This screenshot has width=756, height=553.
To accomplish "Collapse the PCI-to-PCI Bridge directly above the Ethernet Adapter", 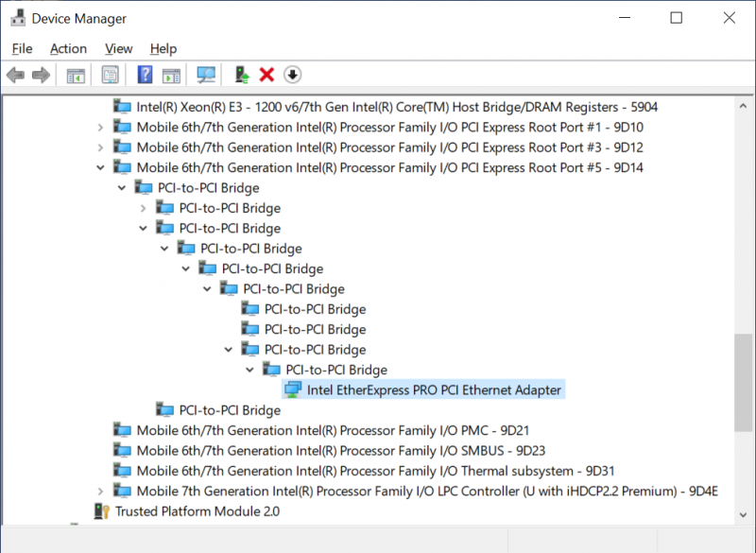I will [x=249, y=370].
